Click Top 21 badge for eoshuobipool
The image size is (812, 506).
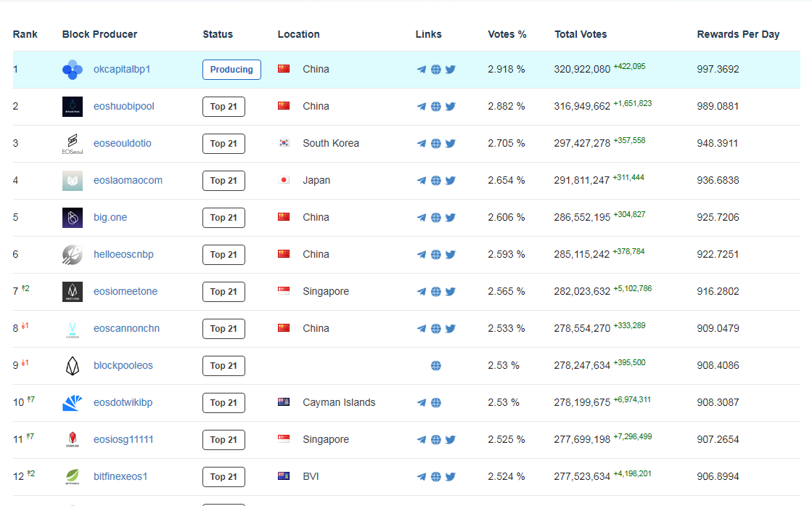[x=223, y=107]
